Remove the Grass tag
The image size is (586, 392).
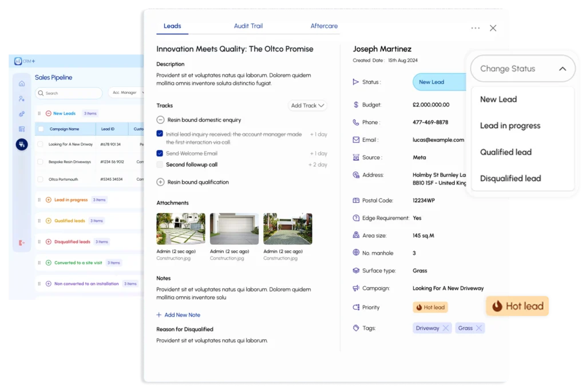479,328
